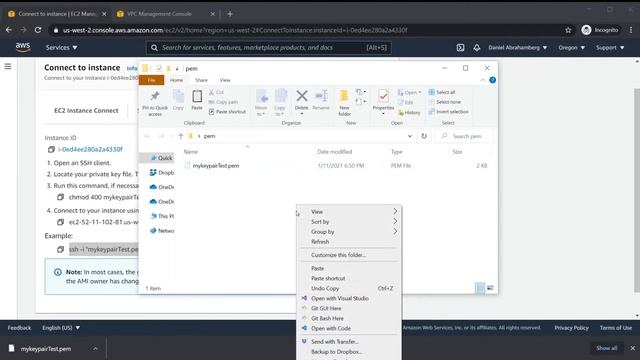The image size is (640, 360).
Task: Click the AWS logo home icon
Action: pos(23,47)
